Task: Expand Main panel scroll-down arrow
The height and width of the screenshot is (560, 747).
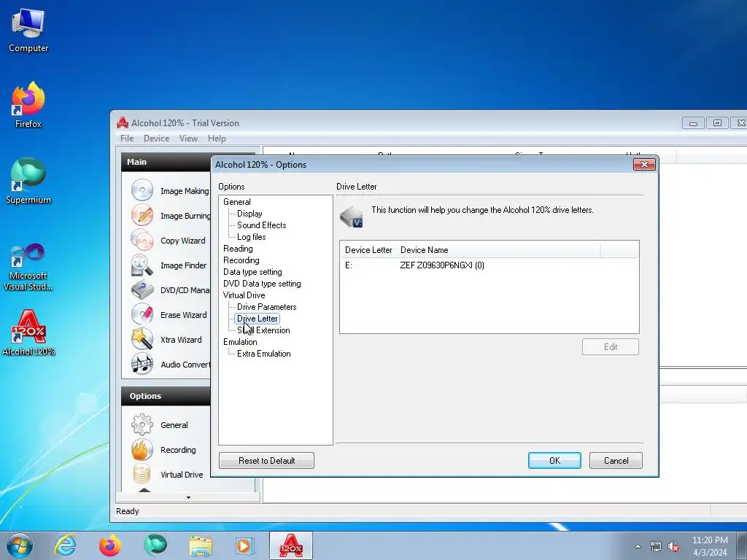Action: tap(188, 497)
